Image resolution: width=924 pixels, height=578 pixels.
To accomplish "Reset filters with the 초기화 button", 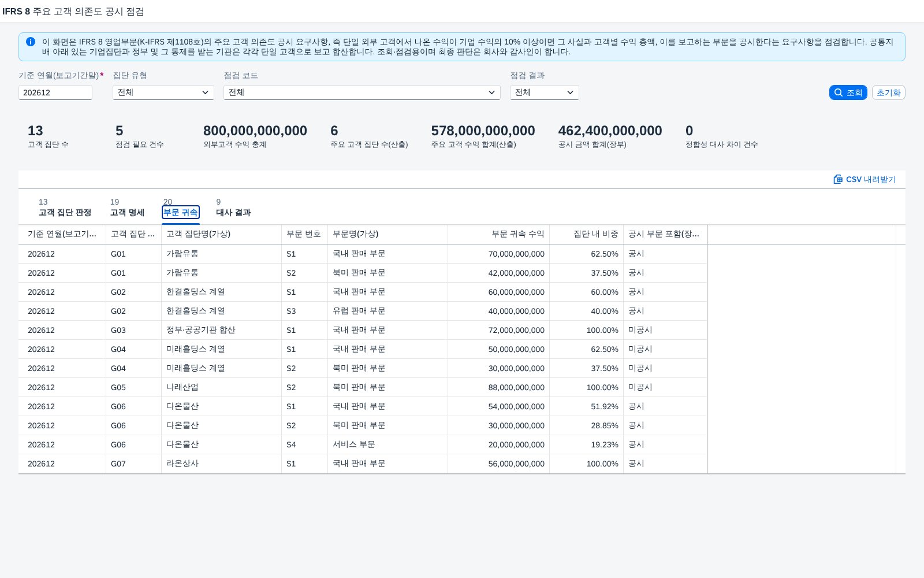I will 888,92.
